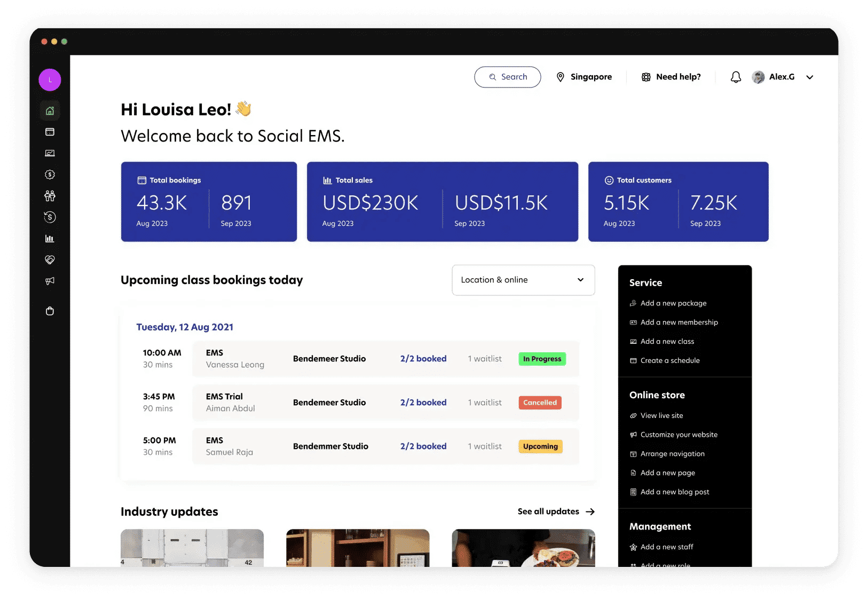Expand the Alex.G account menu chevron
868x600 pixels.
809,77
